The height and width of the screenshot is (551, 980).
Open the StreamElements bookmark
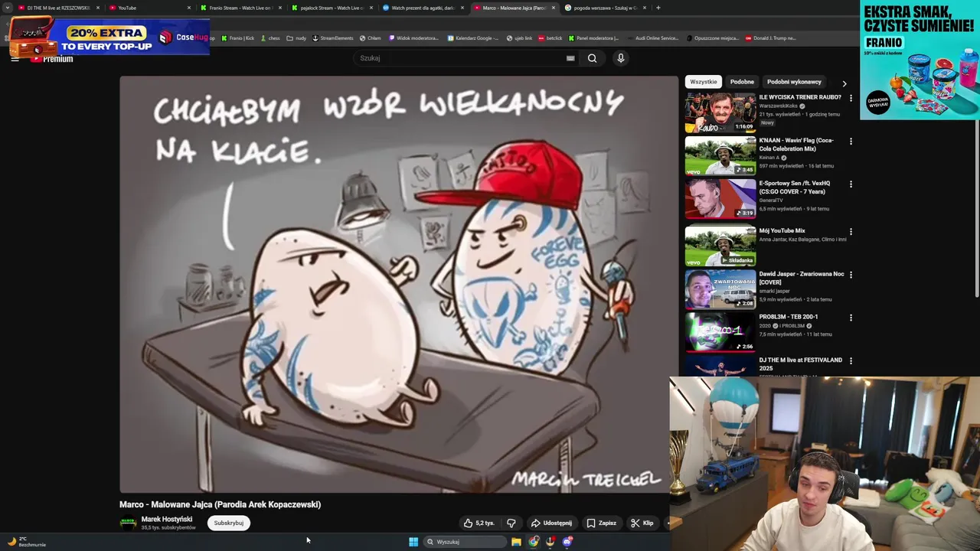[333, 38]
